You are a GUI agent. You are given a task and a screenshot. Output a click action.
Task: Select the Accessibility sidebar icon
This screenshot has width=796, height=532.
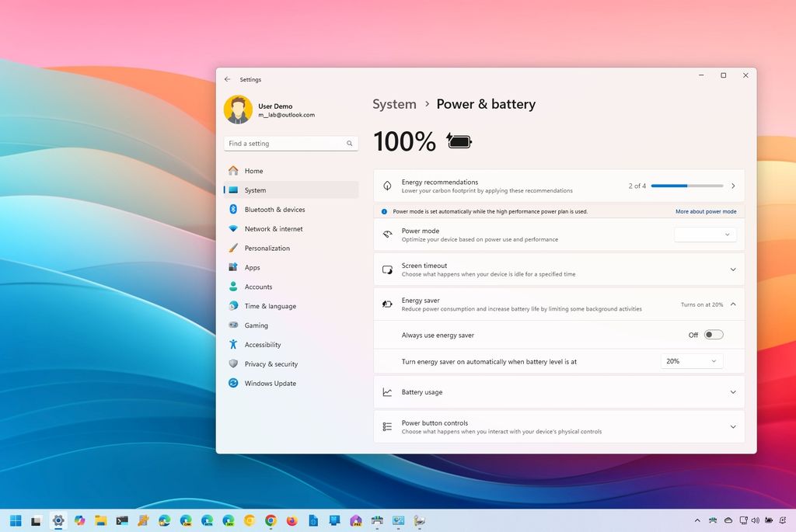click(234, 344)
